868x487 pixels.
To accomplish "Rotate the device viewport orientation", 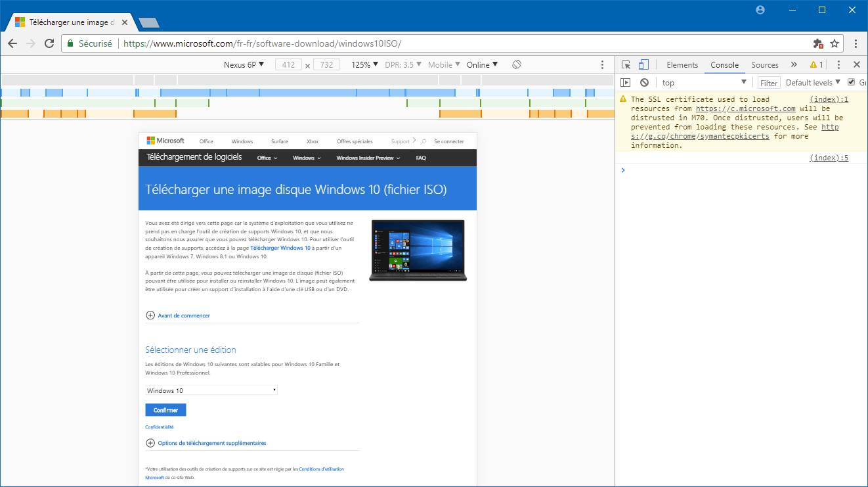I will click(517, 64).
